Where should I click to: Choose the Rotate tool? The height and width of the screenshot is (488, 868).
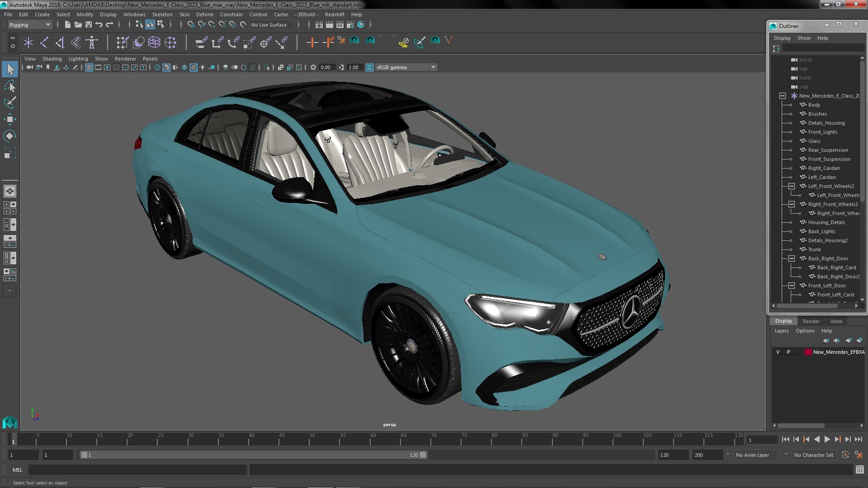tap(10, 136)
